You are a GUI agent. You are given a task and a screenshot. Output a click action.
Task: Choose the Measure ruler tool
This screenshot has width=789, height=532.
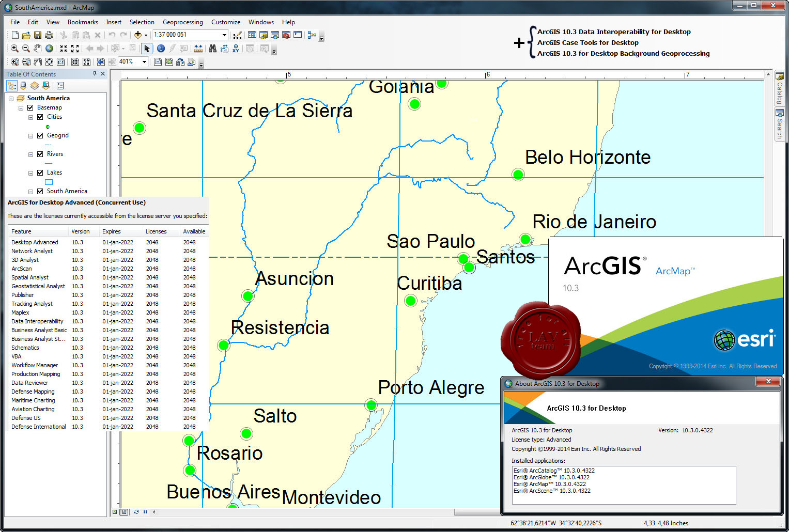click(198, 49)
